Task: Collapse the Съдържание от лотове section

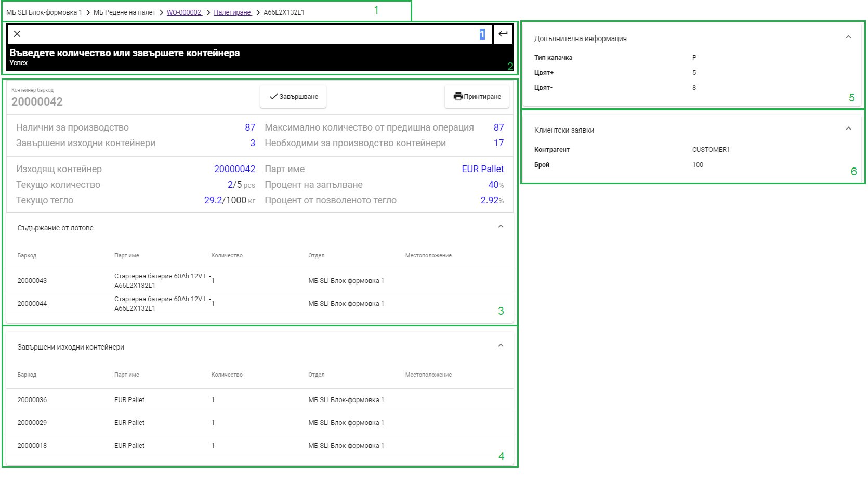Action: click(501, 226)
